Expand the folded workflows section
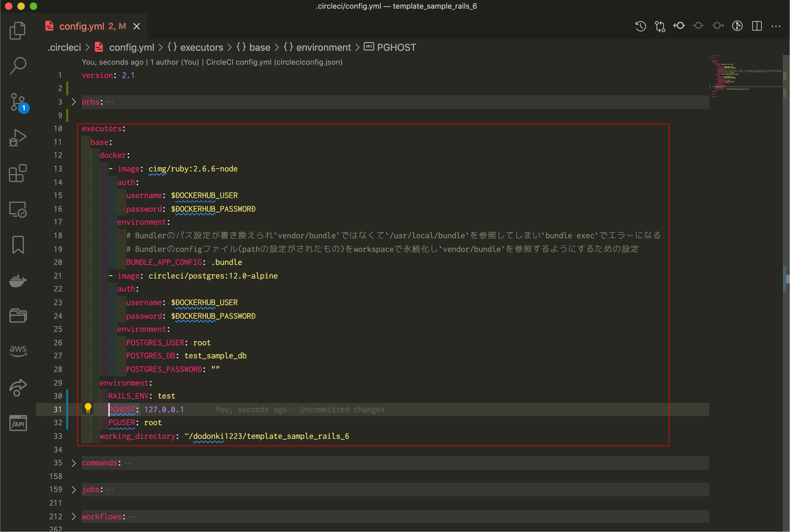 74,517
